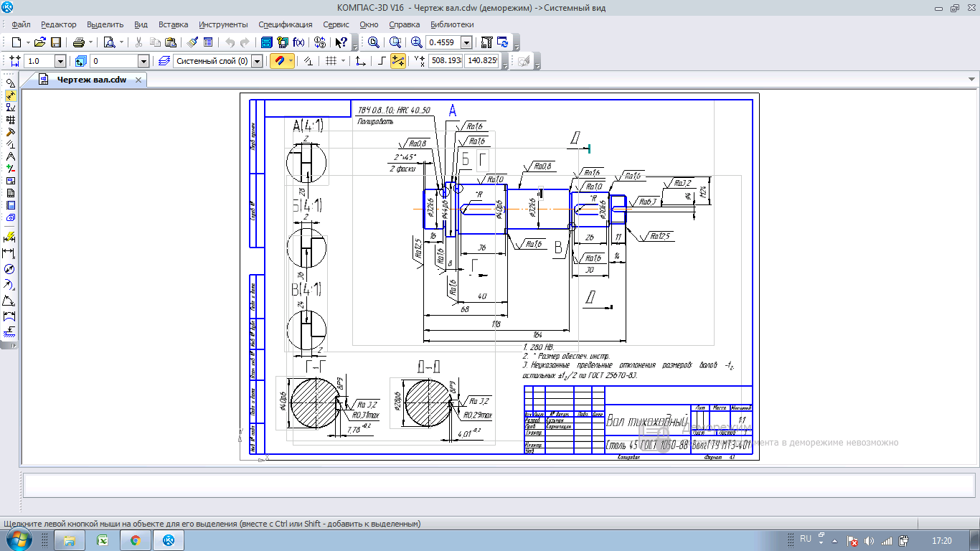Toggle the highlighted rounding mode button
This screenshot has height=551, width=980.
(398, 61)
